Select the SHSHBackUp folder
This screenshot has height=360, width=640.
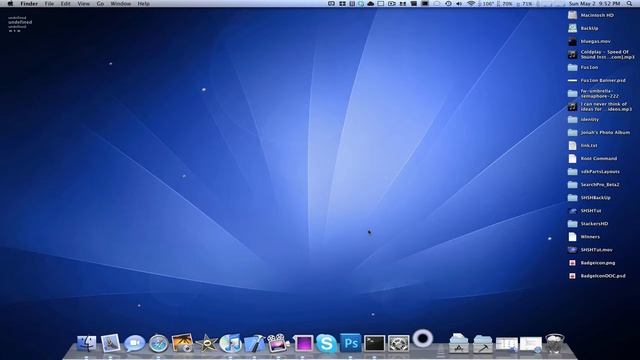(x=589, y=198)
